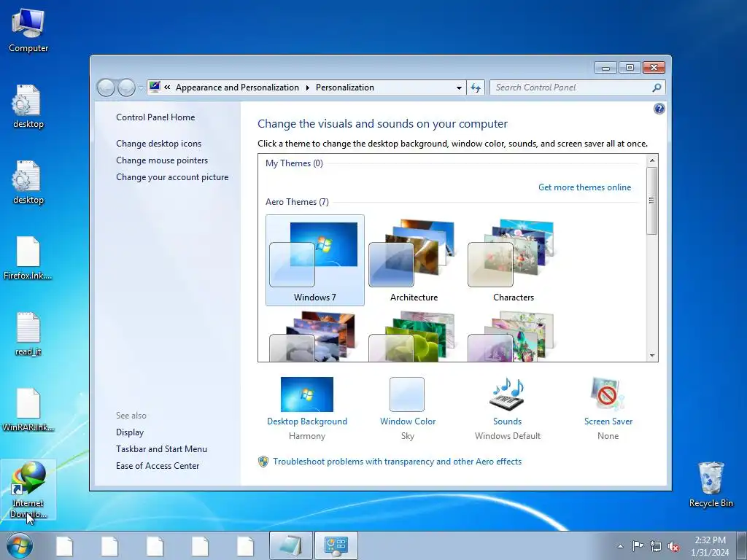Open the Windows Start orb
The height and width of the screenshot is (560, 747).
tap(20, 545)
